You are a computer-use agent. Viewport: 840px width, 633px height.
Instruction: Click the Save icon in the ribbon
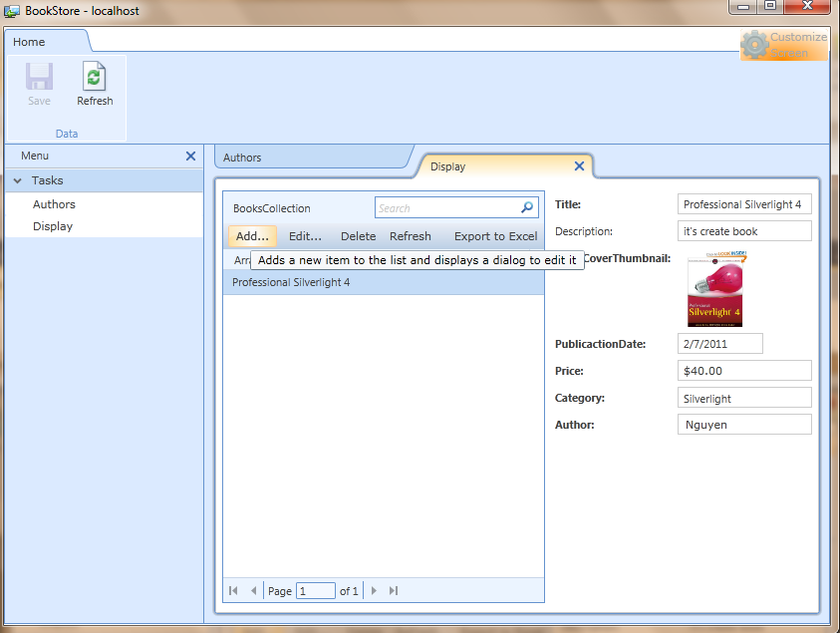[x=39, y=79]
